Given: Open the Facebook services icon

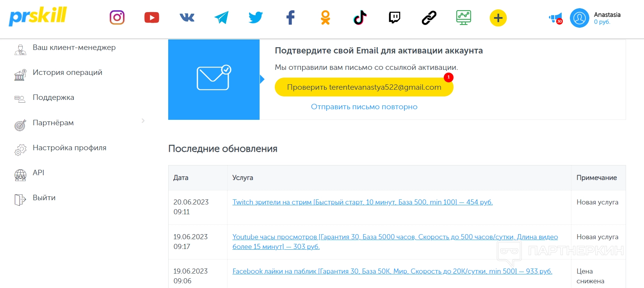Looking at the screenshot, I should tap(290, 18).
